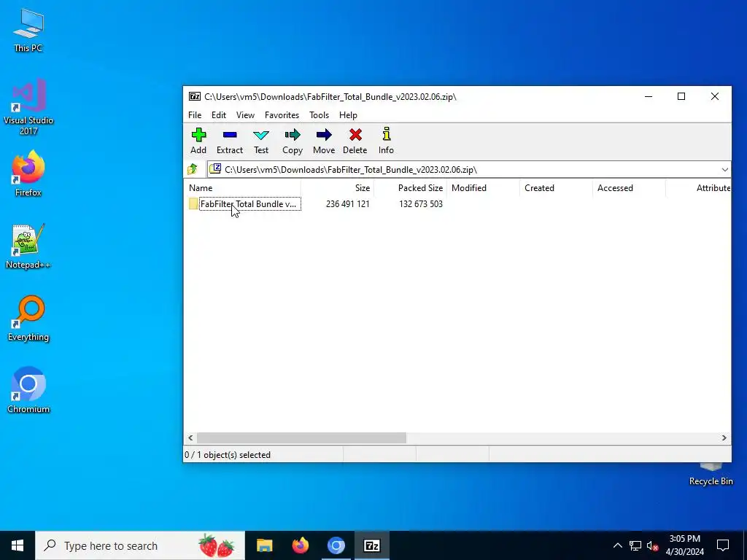Screen dimensions: 747x560
Task: Click the Move toolbar arrow icon
Action: 324,135
